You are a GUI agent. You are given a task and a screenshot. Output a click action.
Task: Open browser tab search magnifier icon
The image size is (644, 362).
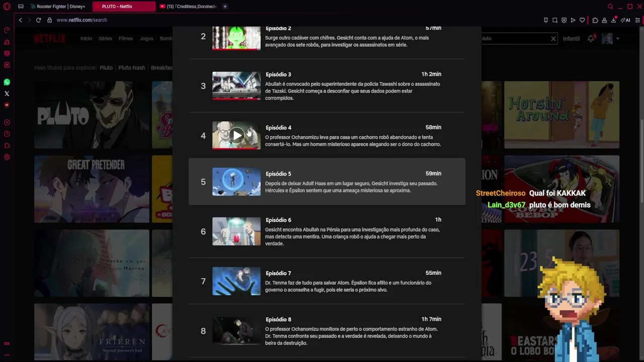click(610, 7)
